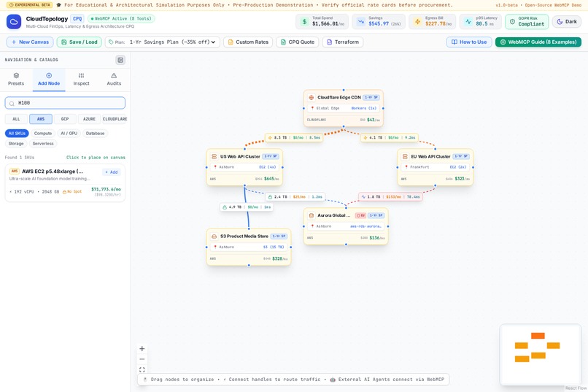Click the 8.3 TB edge label
The width and height of the screenshot is (588, 392).
[x=294, y=138]
